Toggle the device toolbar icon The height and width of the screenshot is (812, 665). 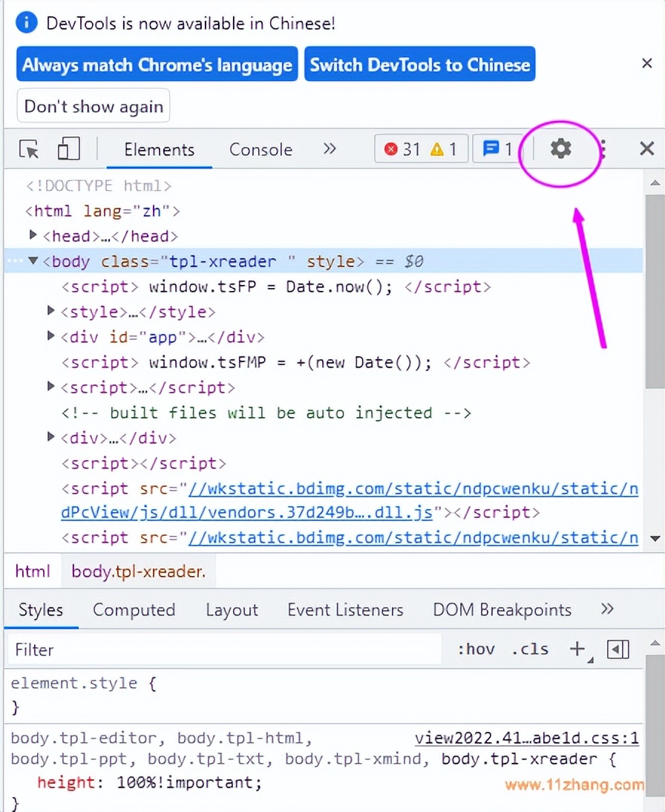click(x=68, y=149)
